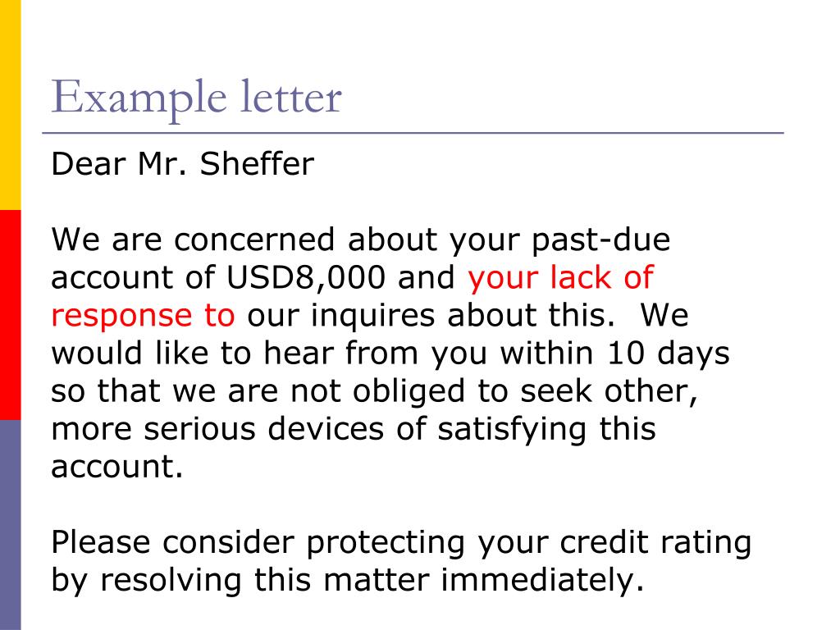840x630 pixels.
Task: Click the purple bar segment on left edge
Action: pos(10,525)
